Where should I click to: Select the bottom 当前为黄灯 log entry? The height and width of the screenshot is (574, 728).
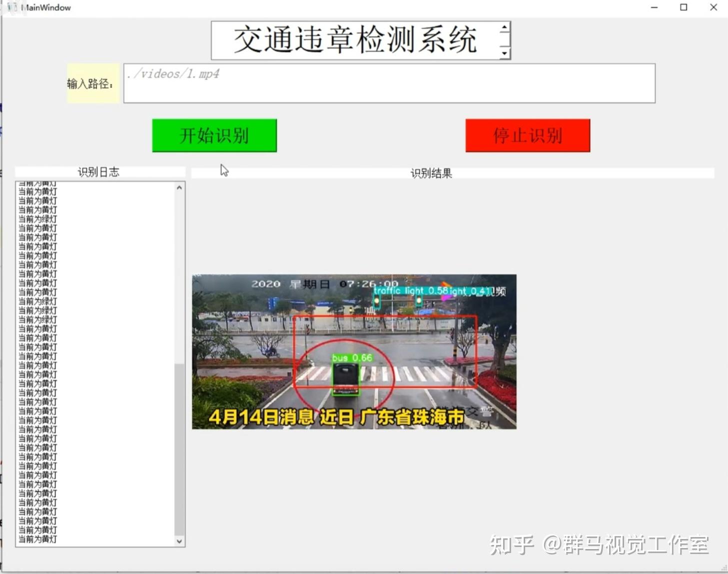(37, 539)
